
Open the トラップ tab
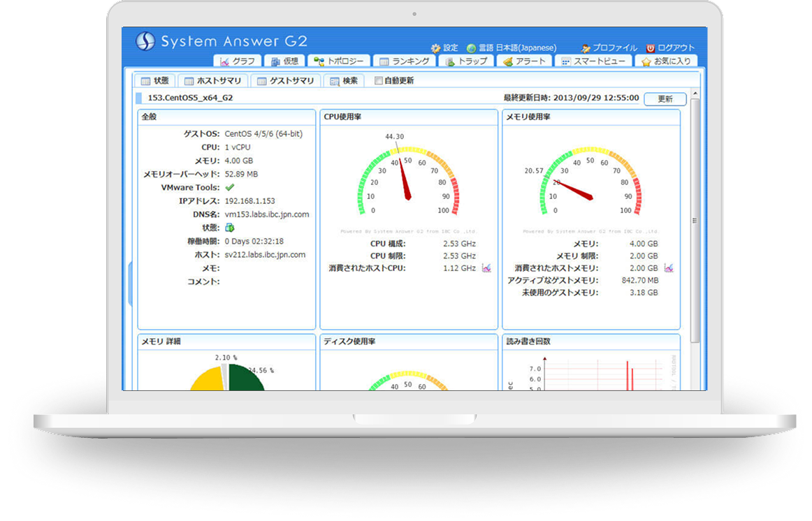467,61
